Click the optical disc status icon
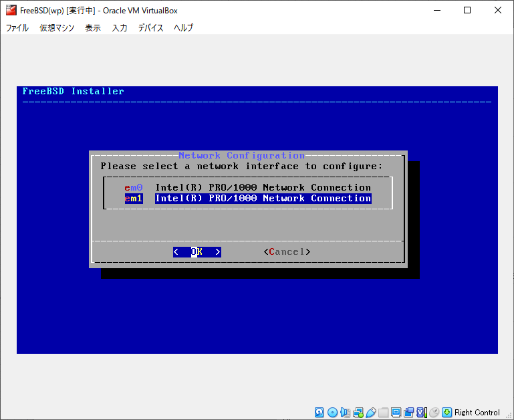The width and height of the screenshot is (514, 420). click(x=332, y=412)
